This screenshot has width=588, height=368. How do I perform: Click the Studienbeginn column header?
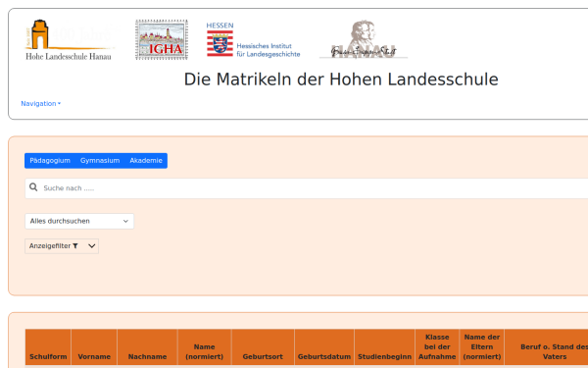tap(384, 347)
